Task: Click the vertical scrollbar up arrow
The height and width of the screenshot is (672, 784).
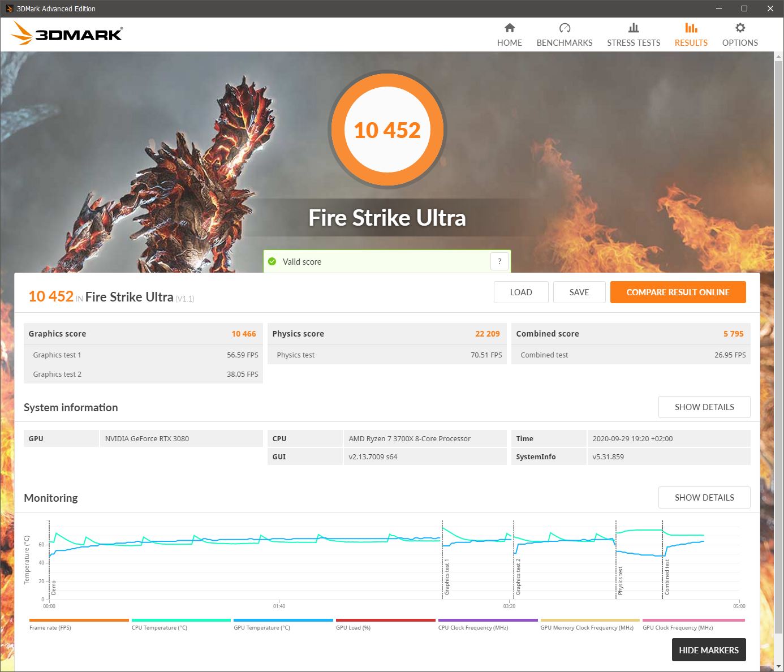Action: click(779, 57)
